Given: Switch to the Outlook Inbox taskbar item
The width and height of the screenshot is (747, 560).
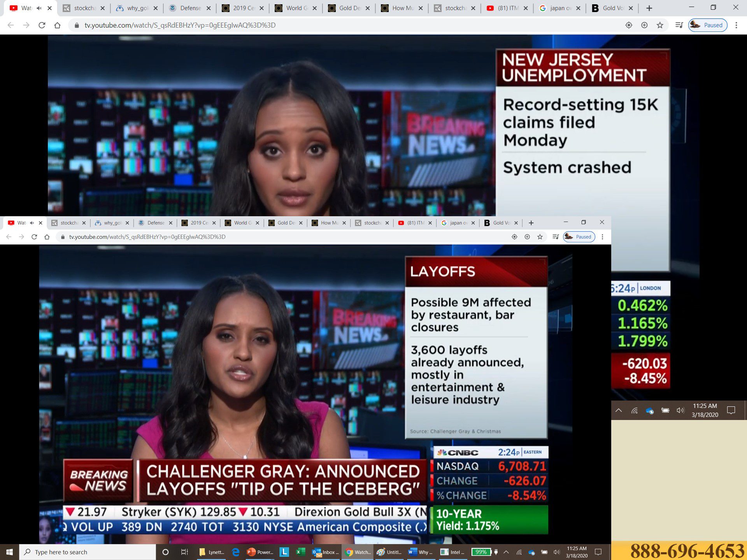Looking at the screenshot, I should 326,552.
